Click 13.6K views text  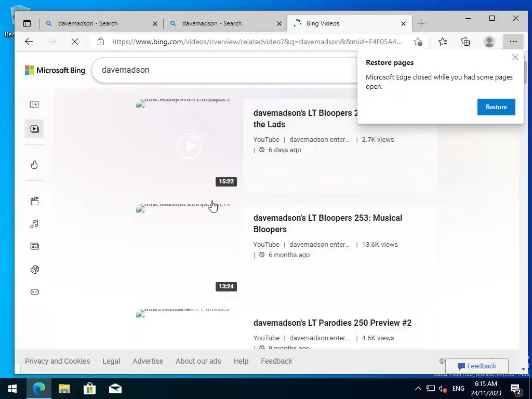[380, 244]
